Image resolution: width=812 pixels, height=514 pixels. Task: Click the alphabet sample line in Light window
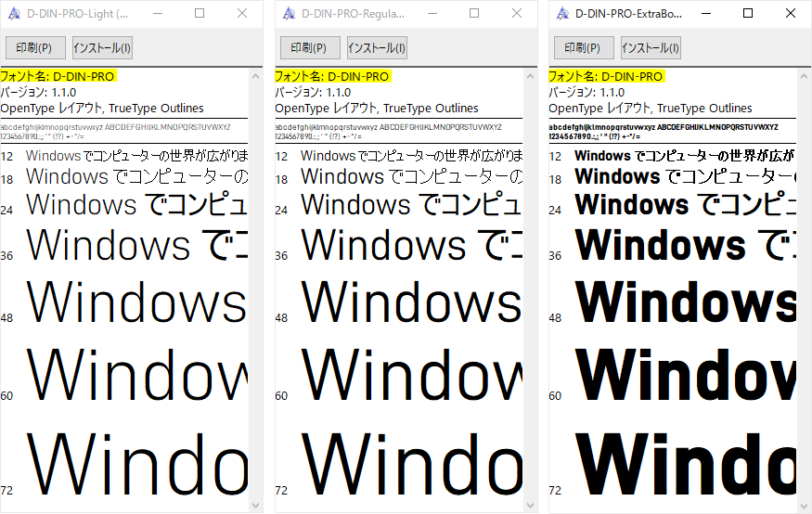pos(115,127)
